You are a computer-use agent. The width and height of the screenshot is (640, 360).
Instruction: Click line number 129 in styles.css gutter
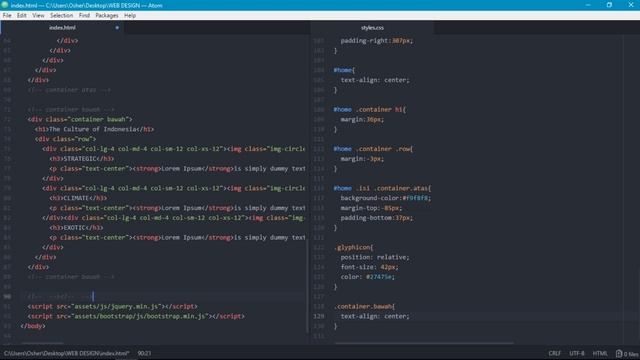click(x=319, y=316)
